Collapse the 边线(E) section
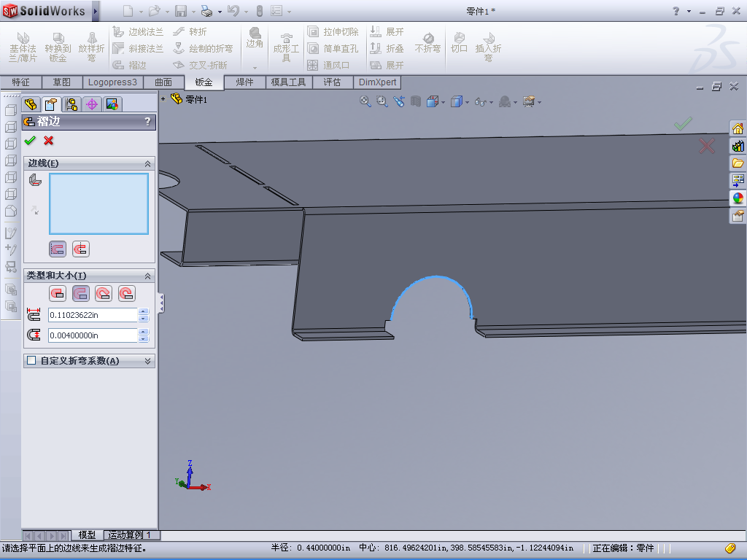 [147, 163]
